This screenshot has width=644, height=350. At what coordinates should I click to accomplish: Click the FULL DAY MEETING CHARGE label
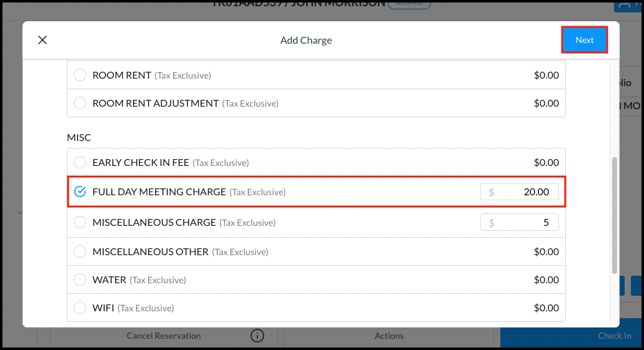[x=159, y=192]
